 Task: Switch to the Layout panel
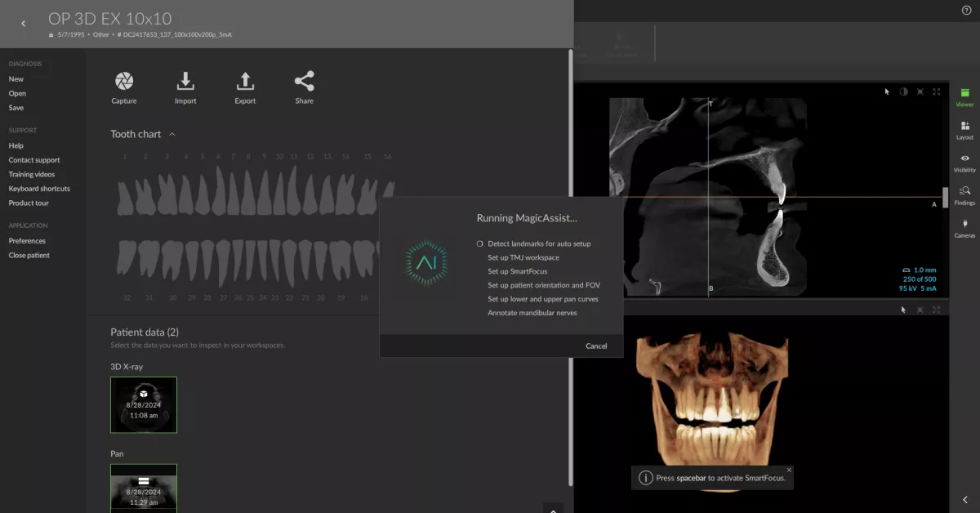pyautogui.click(x=964, y=131)
